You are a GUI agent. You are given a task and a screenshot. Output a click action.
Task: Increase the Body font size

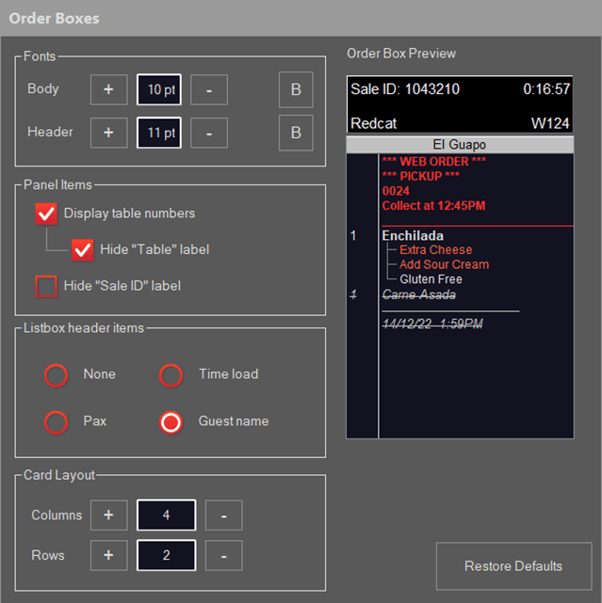coord(109,90)
